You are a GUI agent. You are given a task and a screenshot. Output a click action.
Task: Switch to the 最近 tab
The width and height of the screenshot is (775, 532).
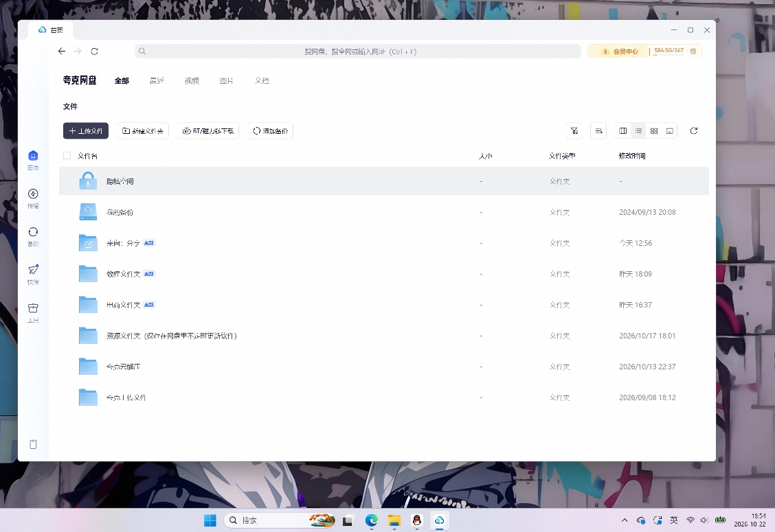coord(157,80)
